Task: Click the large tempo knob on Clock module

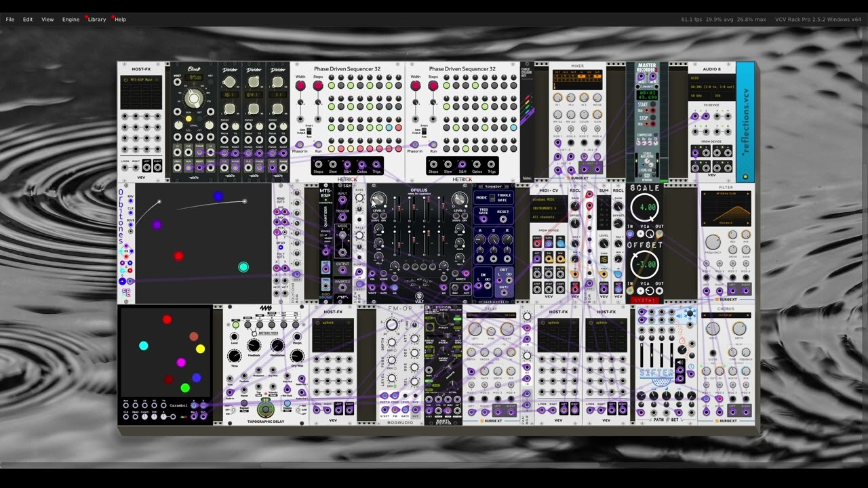Action: coord(194,99)
